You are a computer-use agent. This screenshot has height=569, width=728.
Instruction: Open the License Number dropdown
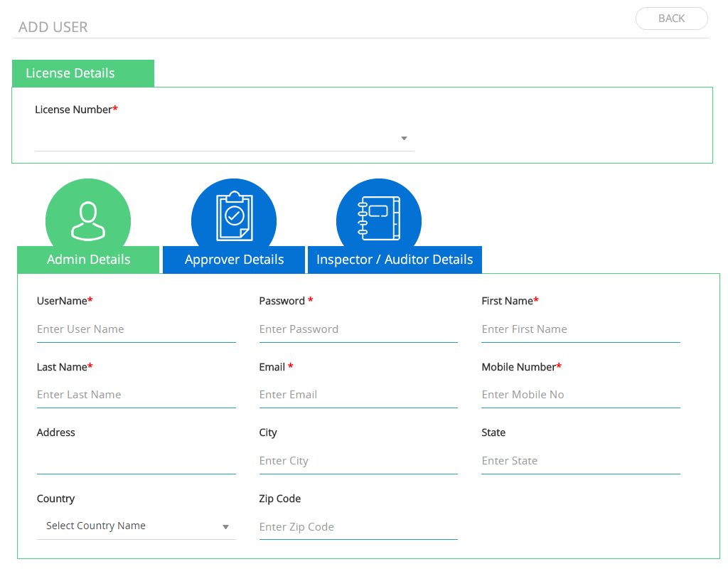[224, 139]
